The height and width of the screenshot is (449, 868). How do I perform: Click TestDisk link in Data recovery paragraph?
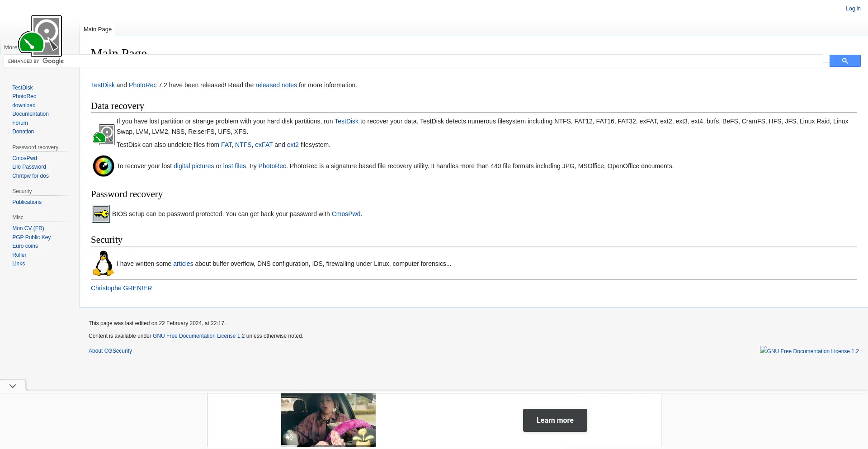point(346,121)
